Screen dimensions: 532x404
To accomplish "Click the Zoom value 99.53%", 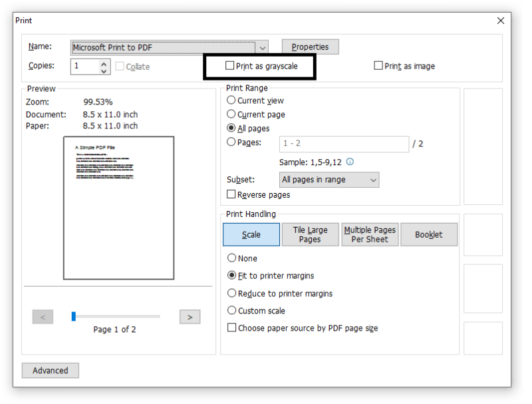I will 98,102.
